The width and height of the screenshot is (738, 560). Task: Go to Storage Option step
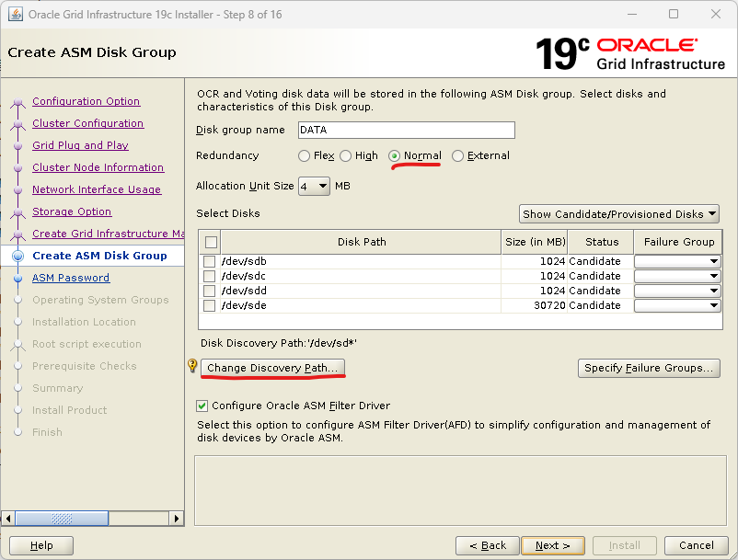click(72, 212)
